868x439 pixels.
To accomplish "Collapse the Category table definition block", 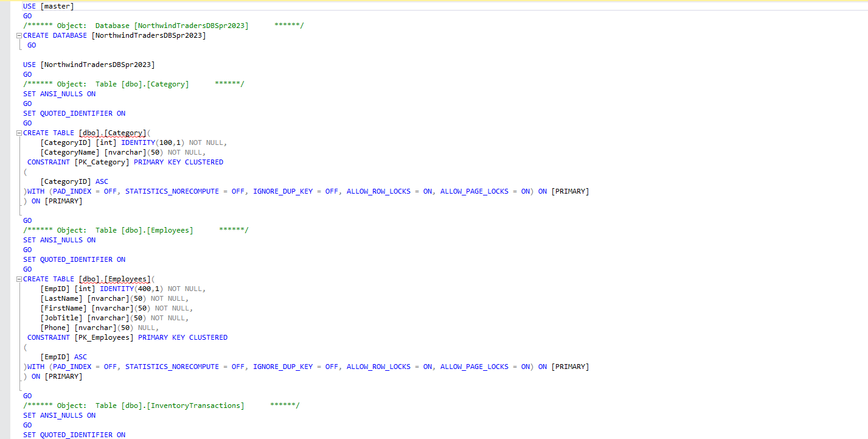I will (19, 133).
